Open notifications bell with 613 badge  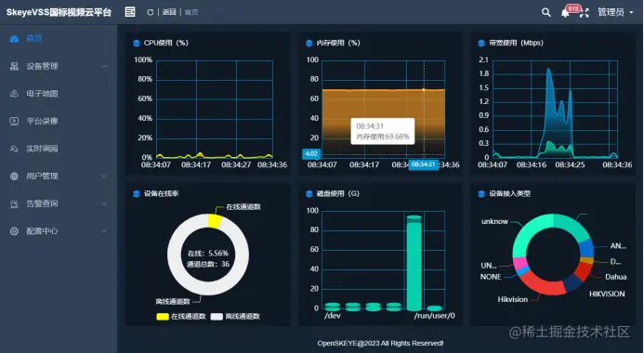(x=566, y=13)
